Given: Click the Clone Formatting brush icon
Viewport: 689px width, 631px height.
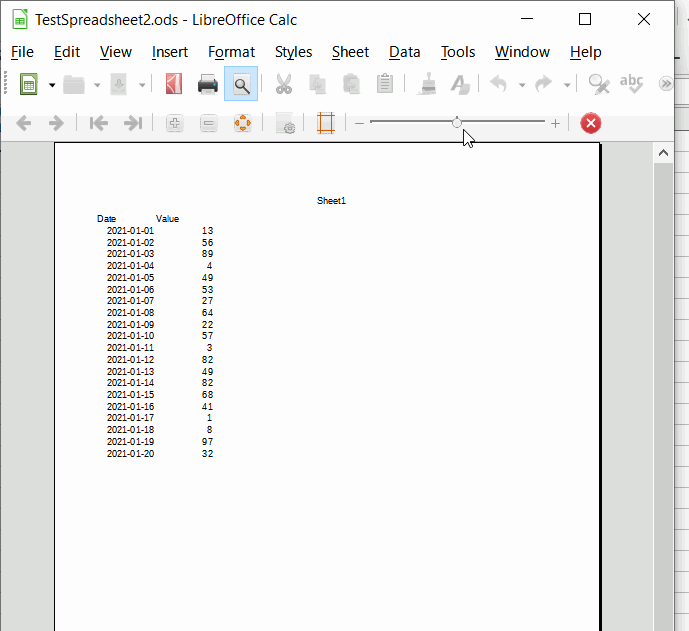Looking at the screenshot, I should (x=427, y=83).
